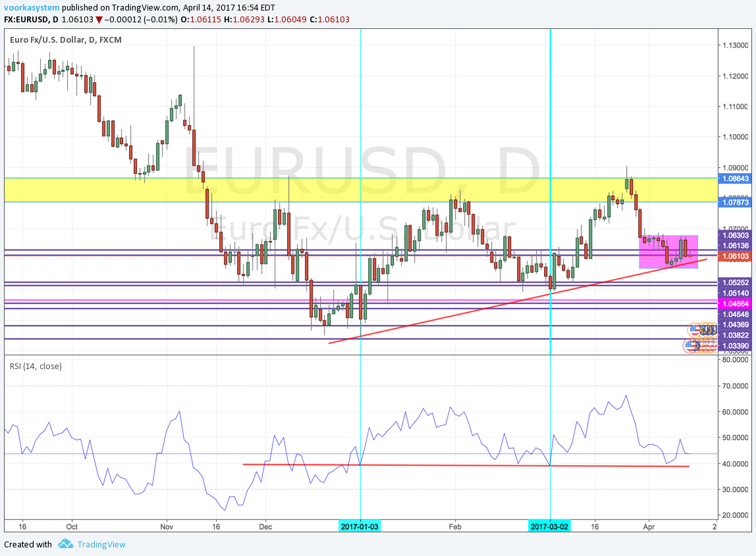This screenshot has width=756, height=556.
Task: Click the 40.0000 RSI axis value
Action: click(735, 463)
